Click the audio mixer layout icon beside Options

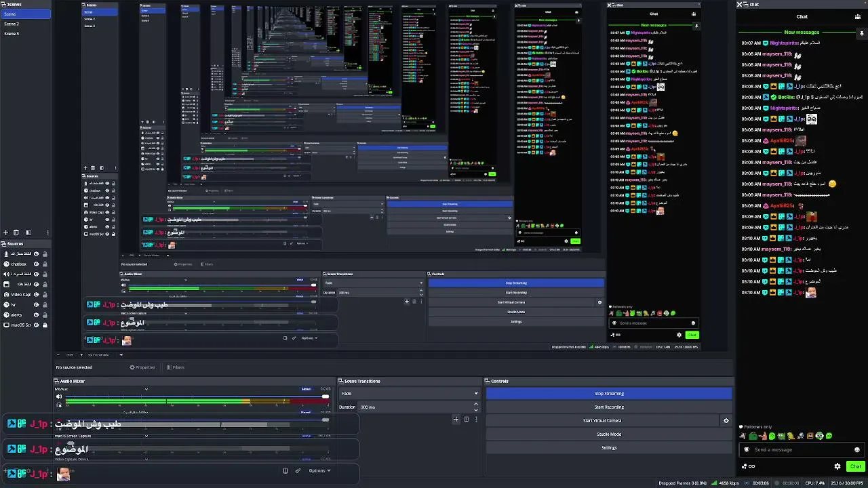pos(285,470)
